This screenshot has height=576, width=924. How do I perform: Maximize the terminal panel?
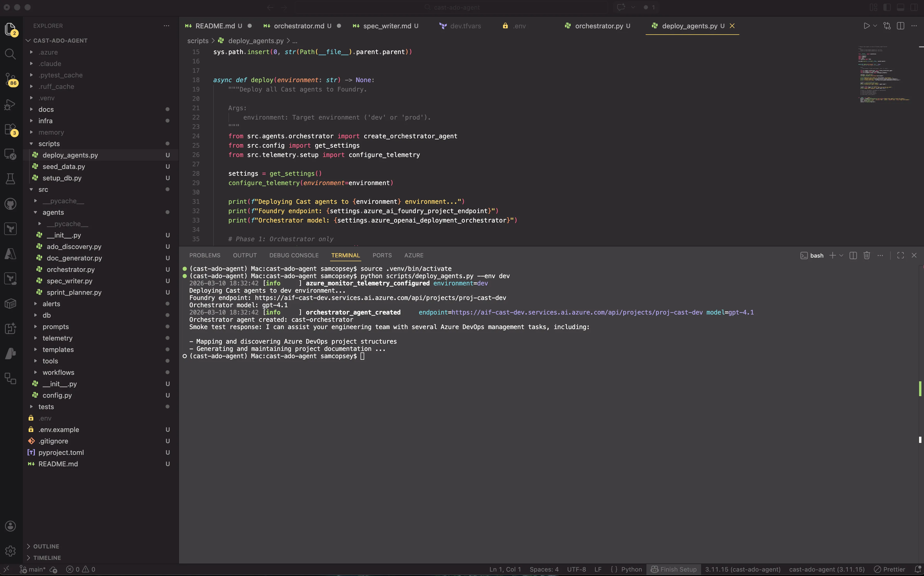[x=900, y=255]
